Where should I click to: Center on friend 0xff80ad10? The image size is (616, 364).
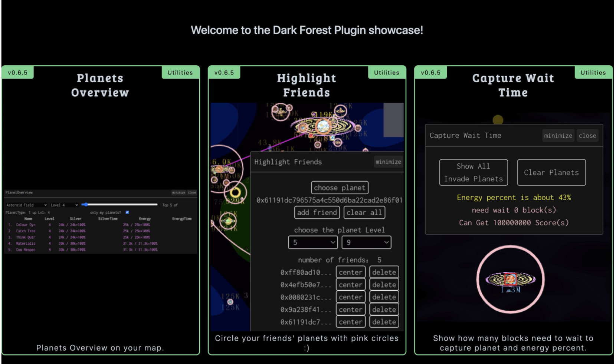tap(351, 272)
